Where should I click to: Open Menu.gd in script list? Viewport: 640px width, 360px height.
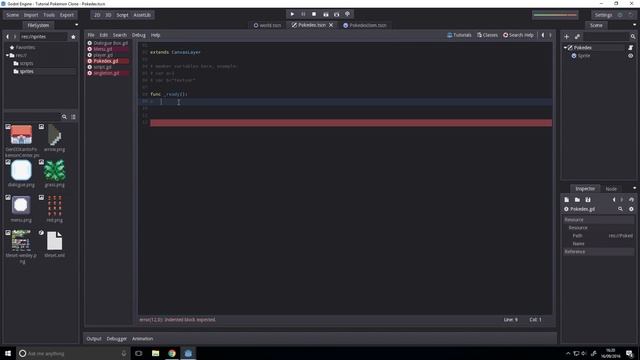102,49
